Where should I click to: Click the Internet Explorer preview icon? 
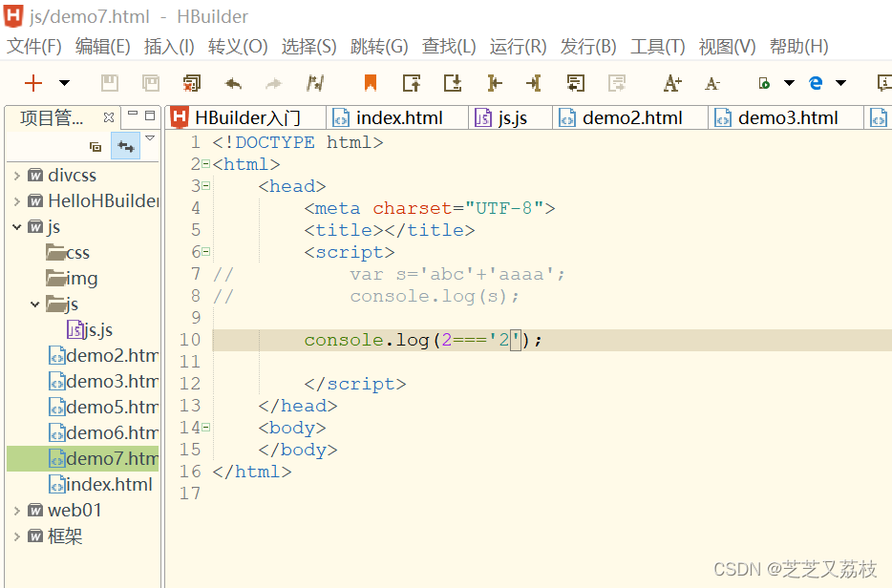[x=816, y=83]
